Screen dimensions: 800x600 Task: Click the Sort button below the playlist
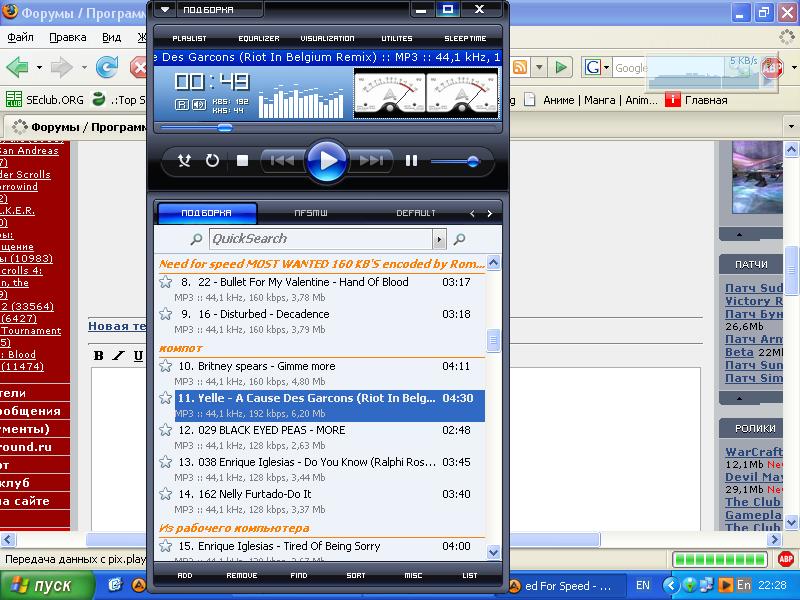click(356, 576)
